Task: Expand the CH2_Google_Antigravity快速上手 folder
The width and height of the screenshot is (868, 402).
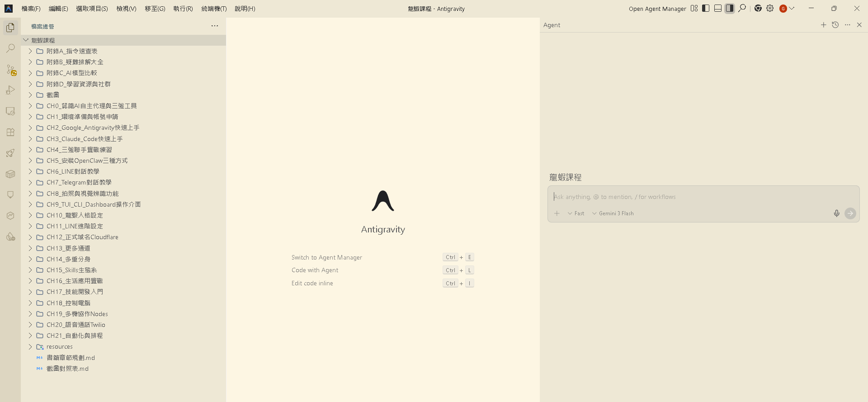Action: point(123,128)
